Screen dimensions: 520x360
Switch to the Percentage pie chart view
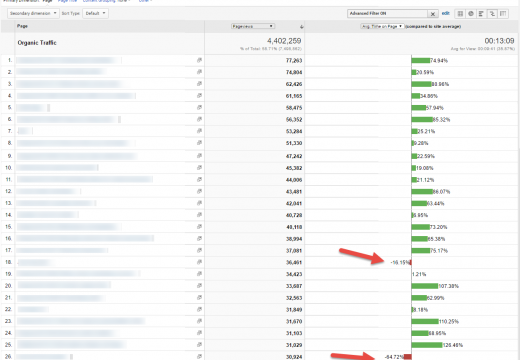(471, 14)
